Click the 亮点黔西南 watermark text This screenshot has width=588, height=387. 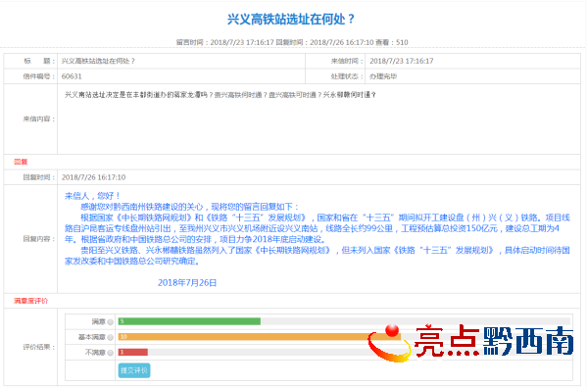(494, 341)
